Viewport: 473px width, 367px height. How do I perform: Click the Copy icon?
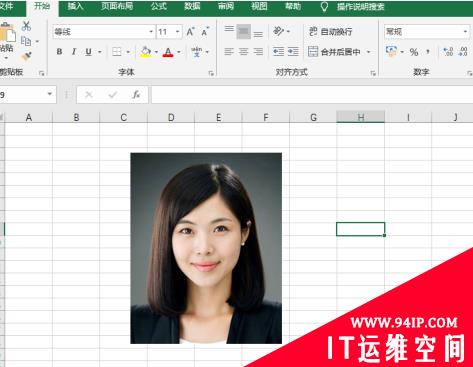pyautogui.click(x=26, y=41)
